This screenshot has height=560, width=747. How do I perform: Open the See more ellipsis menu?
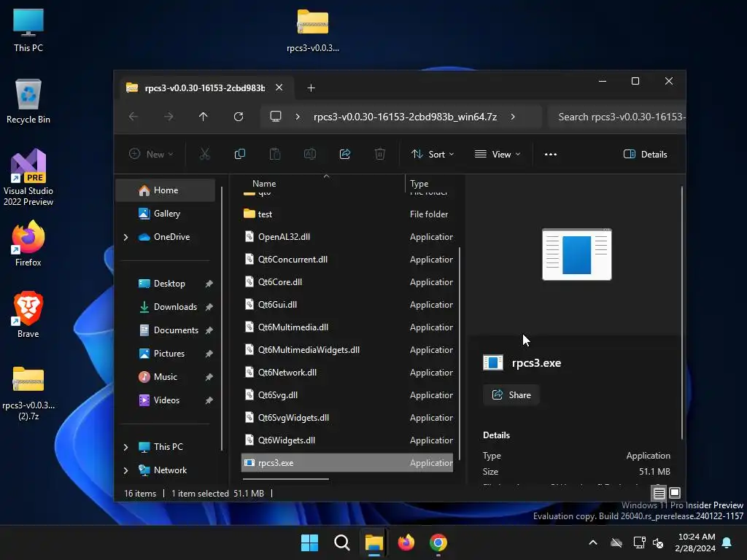(551, 155)
